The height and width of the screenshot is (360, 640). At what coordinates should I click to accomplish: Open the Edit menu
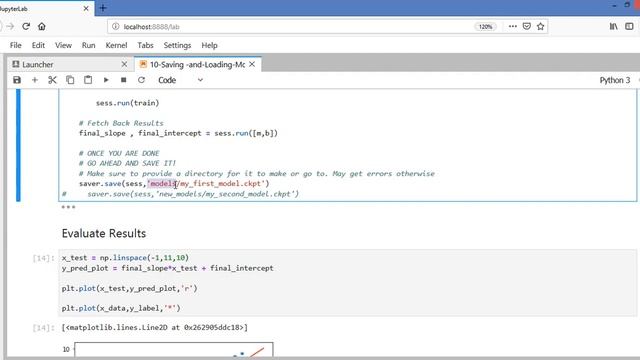coord(38,45)
